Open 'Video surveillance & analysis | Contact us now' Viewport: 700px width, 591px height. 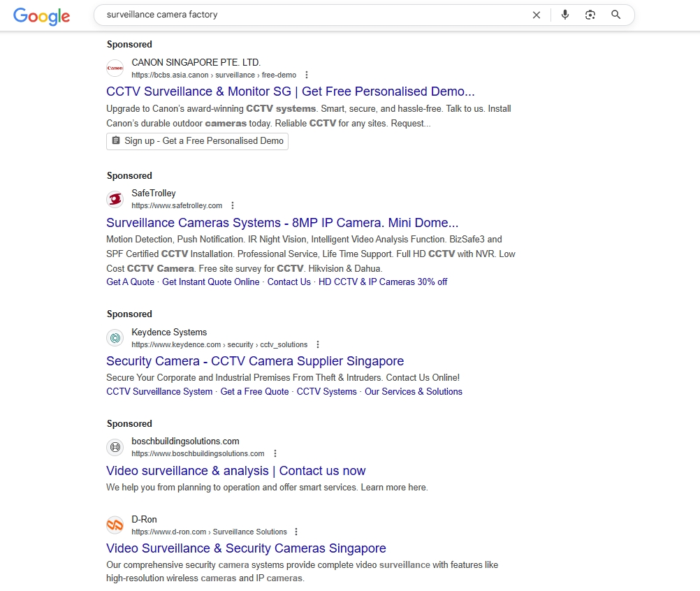point(235,470)
